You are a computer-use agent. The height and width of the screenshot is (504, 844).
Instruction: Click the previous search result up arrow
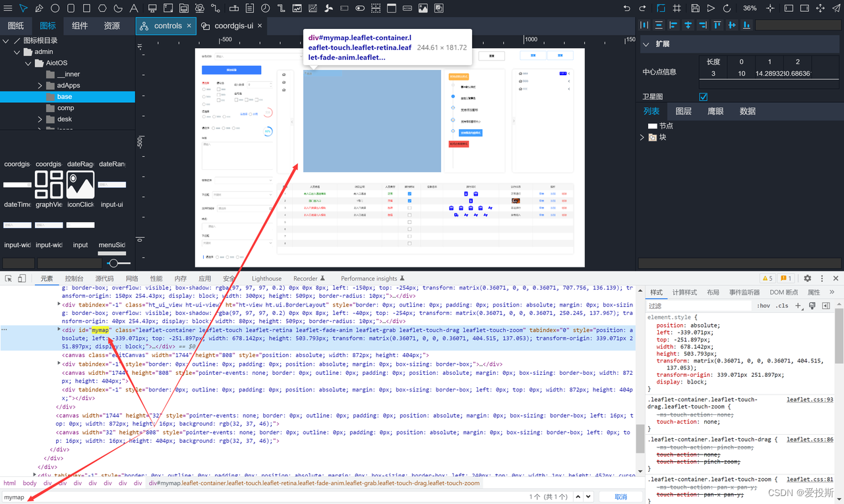click(x=578, y=497)
